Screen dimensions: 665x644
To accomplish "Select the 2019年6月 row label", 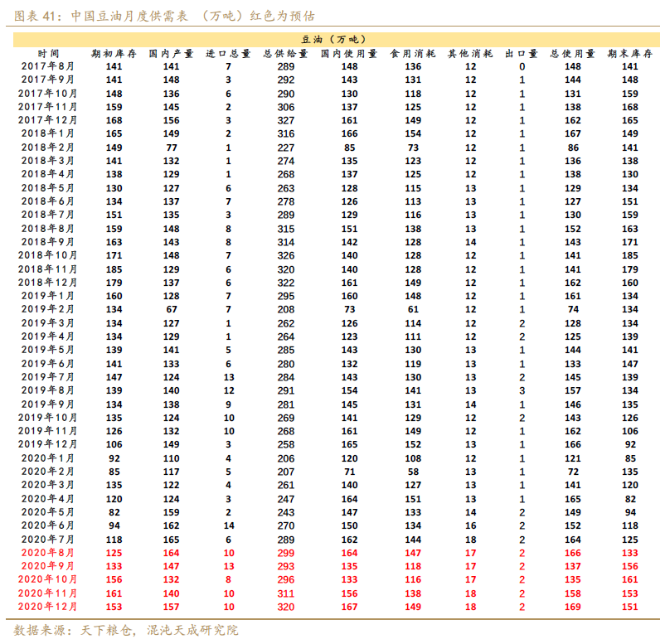I will 47,364.
